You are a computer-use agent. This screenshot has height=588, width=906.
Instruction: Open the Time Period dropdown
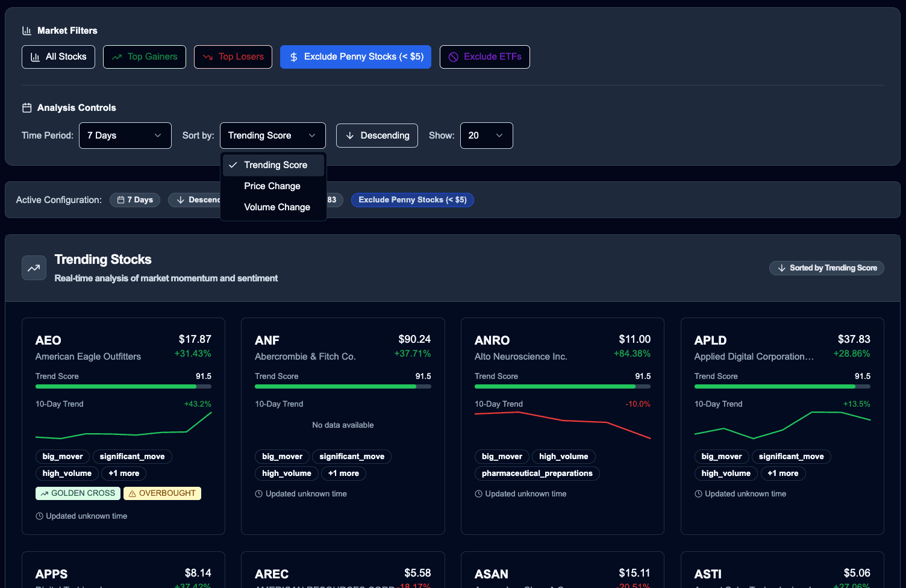[x=125, y=136]
